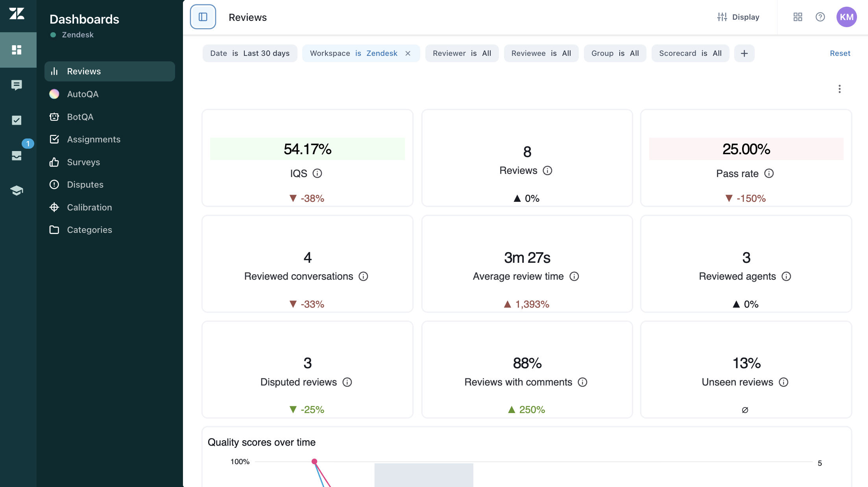The height and width of the screenshot is (487, 868).
Task: Click the Pass rate info icon
Action: click(769, 173)
